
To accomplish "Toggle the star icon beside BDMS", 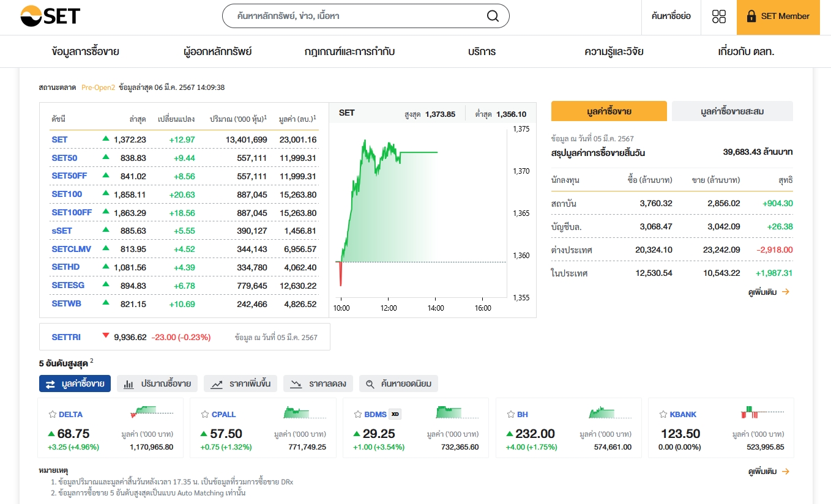I will tap(358, 415).
